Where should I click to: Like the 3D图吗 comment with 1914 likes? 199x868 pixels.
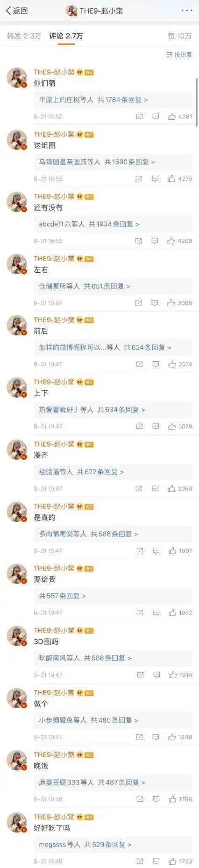(x=180, y=675)
